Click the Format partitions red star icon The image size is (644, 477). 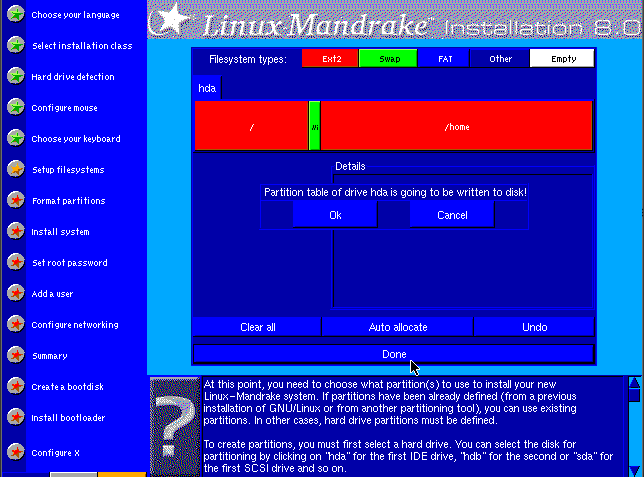point(15,201)
